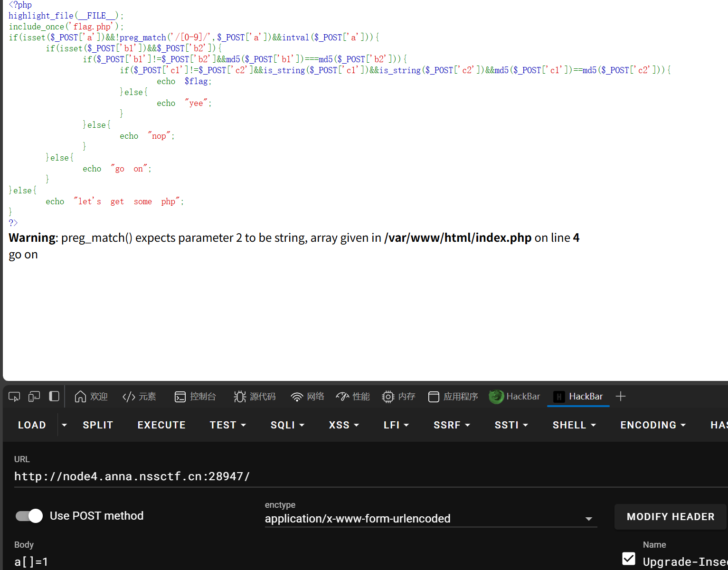Open the green HackBar extension tab
This screenshot has height=570, width=728.
515,397
